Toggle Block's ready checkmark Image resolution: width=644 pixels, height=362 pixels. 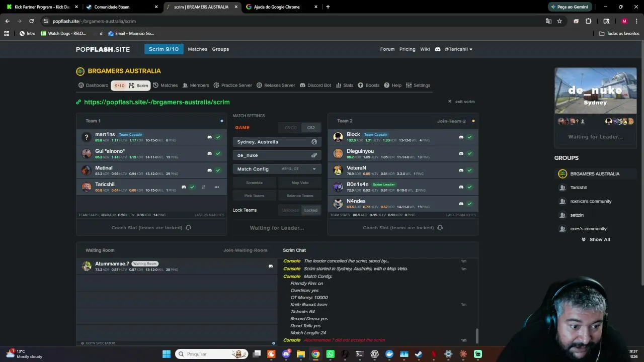pyautogui.click(x=469, y=137)
